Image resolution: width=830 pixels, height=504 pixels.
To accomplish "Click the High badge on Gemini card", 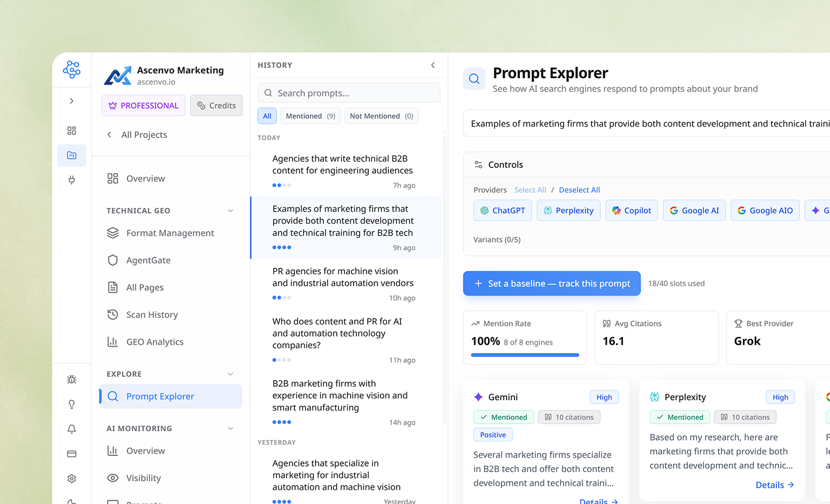I will [x=604, y=398].
